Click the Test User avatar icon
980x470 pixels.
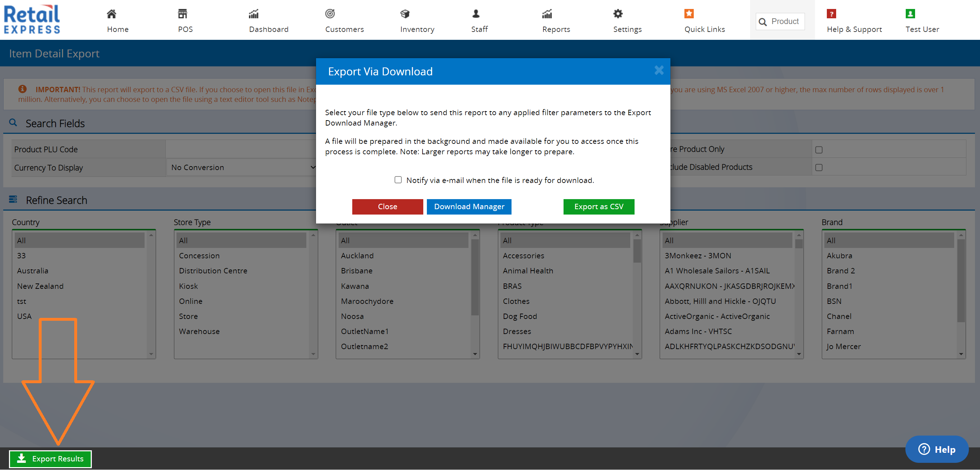[910, 14]
